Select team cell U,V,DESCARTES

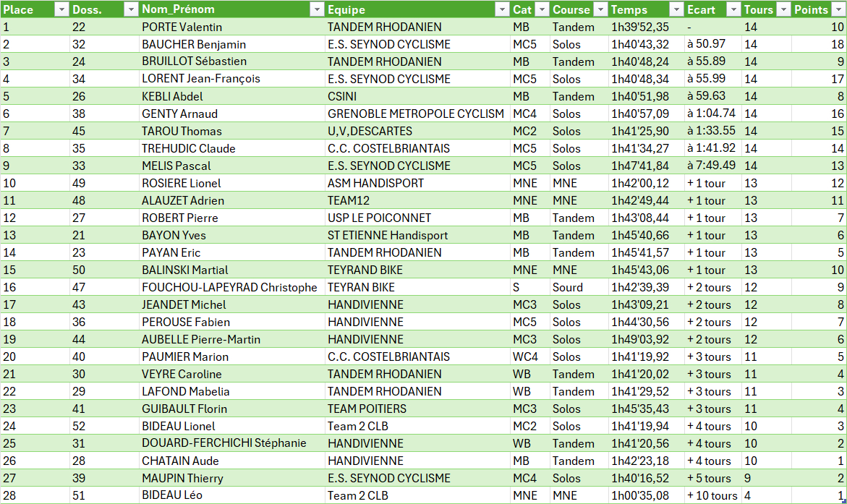(x=417, y=131)
